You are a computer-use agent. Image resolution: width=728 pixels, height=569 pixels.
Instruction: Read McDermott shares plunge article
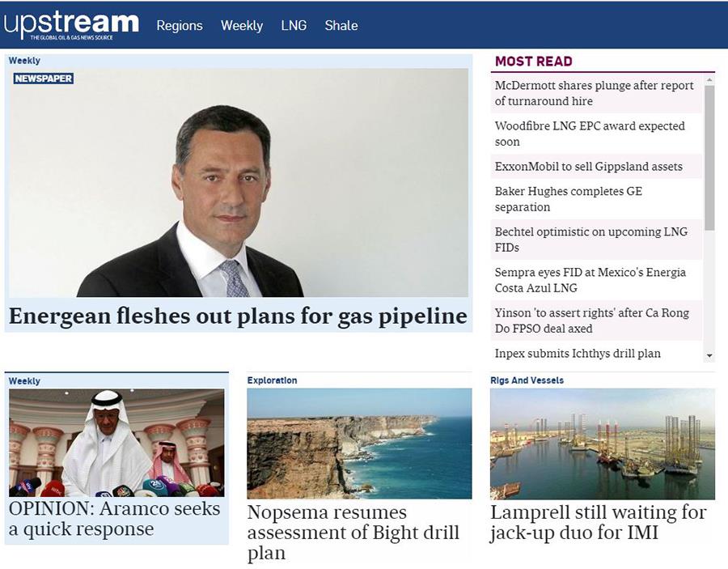pos(594,93)
